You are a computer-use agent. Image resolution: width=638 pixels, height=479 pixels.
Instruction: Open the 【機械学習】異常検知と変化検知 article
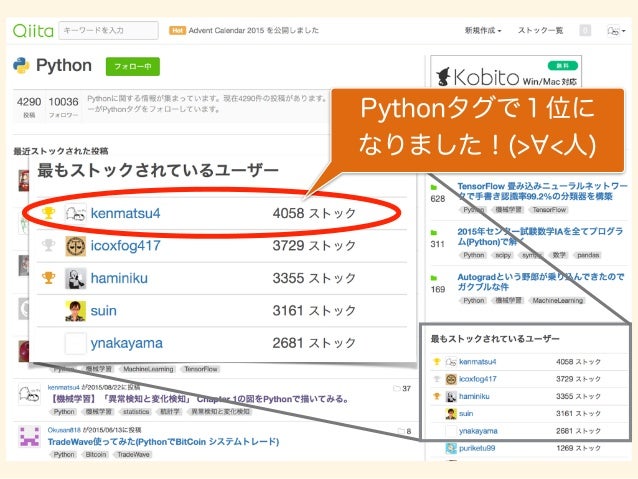(199, 399)
